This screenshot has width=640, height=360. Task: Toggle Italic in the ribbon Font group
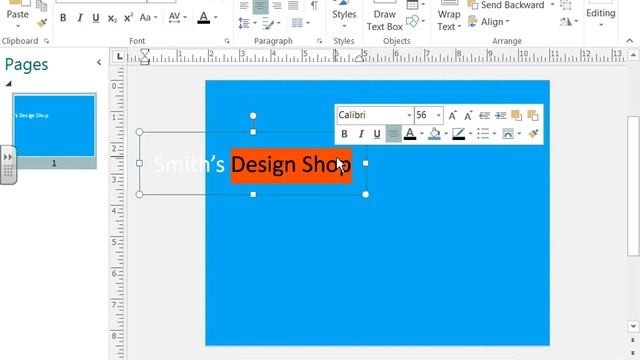(x=80, y=18)
